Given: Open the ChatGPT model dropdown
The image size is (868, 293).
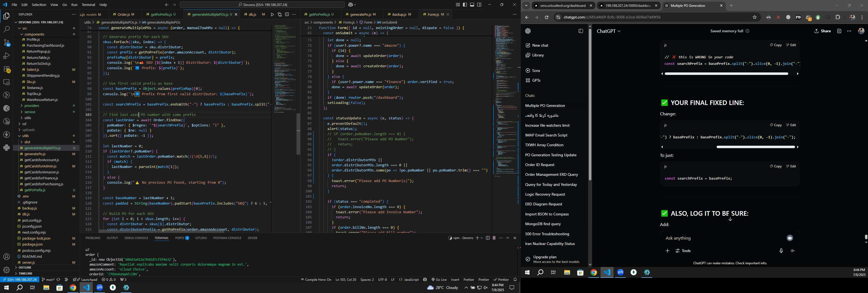Looking at the screenshot, I should (608, 31).
